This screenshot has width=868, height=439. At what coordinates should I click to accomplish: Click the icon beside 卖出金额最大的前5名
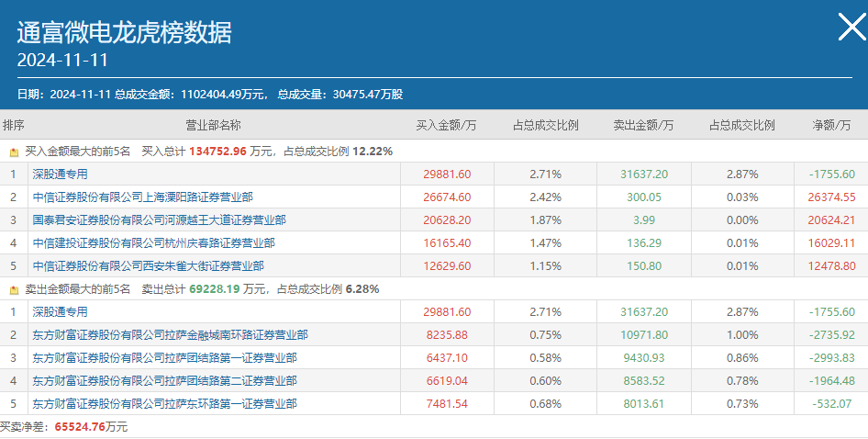(15, 290)
